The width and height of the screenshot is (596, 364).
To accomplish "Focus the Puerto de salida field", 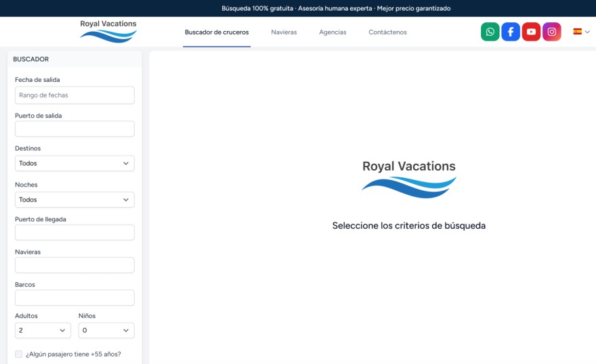I will tap(74, 129).
